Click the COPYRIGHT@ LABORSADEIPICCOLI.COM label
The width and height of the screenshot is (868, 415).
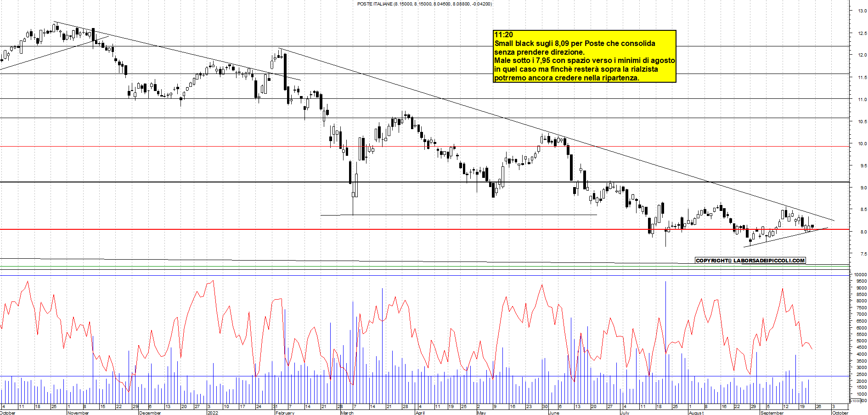tap(750, 261)
